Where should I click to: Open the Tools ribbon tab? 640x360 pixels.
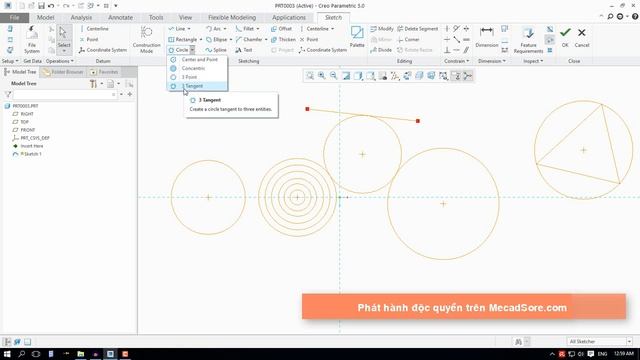pos(156,18)
